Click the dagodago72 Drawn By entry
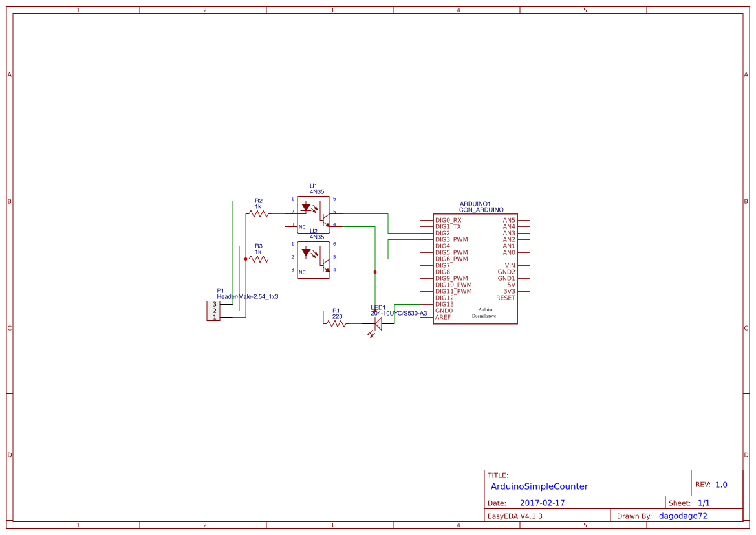Screen dimensions: 756x535 pyautogui.click(x=682, y=515)
